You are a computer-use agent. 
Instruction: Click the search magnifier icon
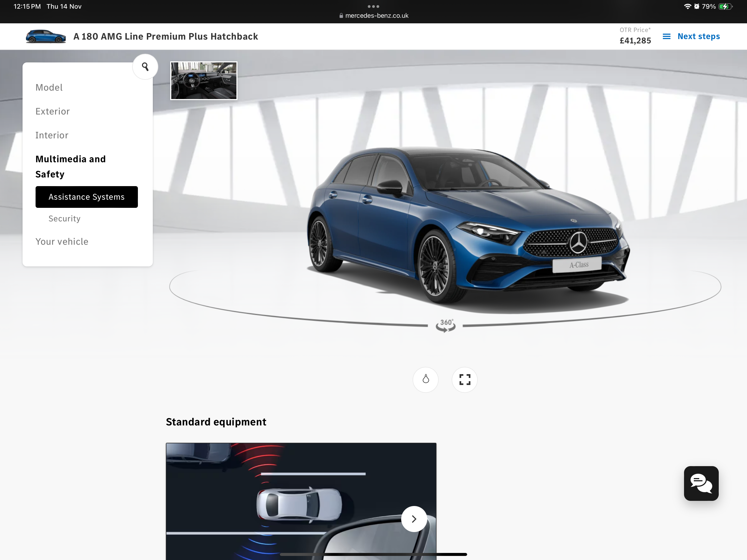click(145, 67)
